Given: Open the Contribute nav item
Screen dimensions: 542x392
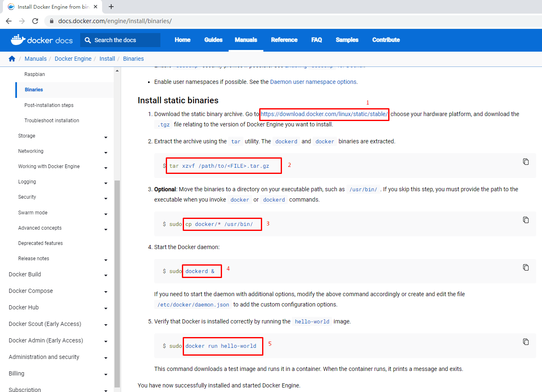Looking at the screenshot, I should pos(386,40).
